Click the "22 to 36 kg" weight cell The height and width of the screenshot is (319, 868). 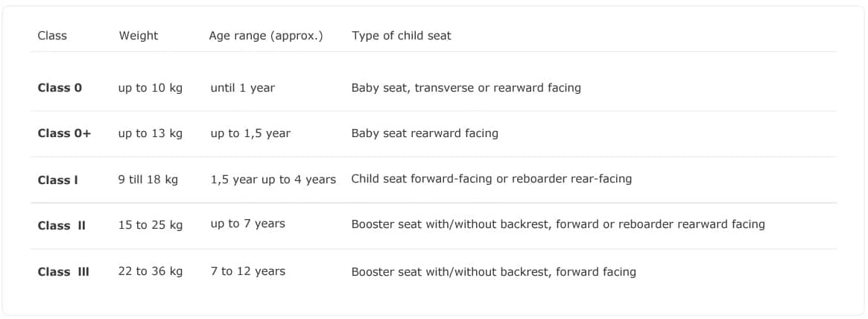[151, 271]
